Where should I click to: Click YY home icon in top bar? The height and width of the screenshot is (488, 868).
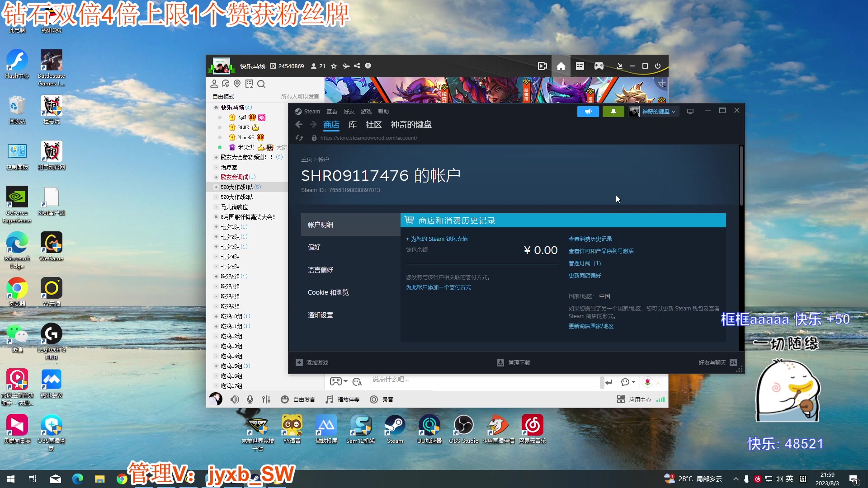point(561,66)
